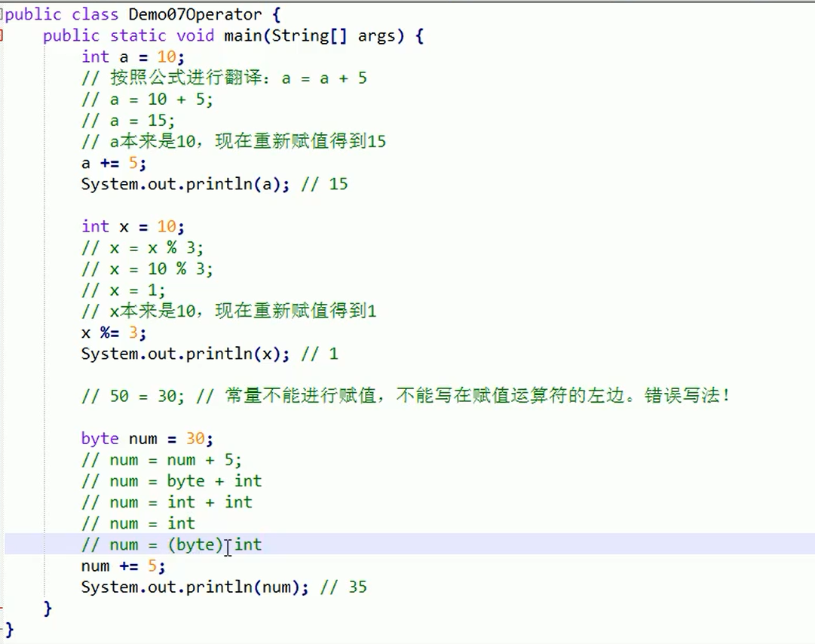815x644 pixels.
Task: Click the comment '// x = 1;'
Action: (123, 290)
